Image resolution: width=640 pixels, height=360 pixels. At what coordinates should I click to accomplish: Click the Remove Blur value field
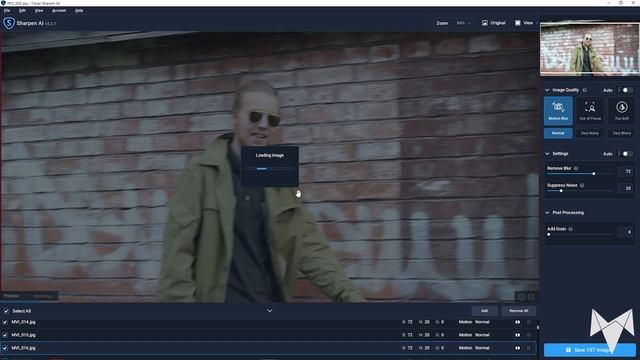tap(625, 171)
